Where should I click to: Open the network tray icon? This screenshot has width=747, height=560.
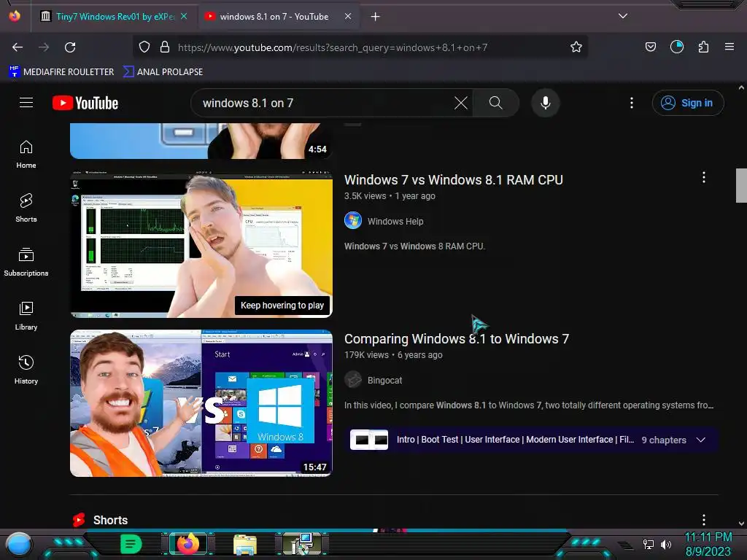point(648,544)
